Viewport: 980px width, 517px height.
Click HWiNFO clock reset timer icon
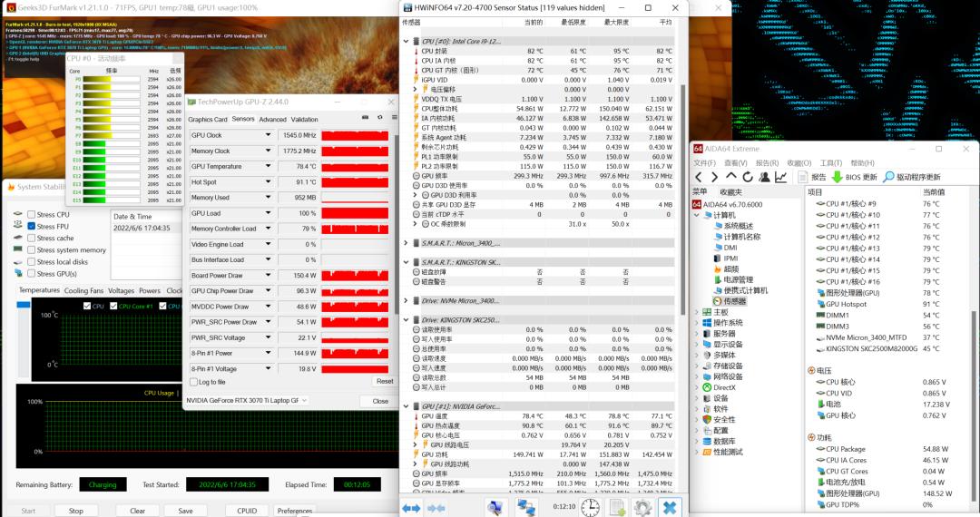(590, 507)
